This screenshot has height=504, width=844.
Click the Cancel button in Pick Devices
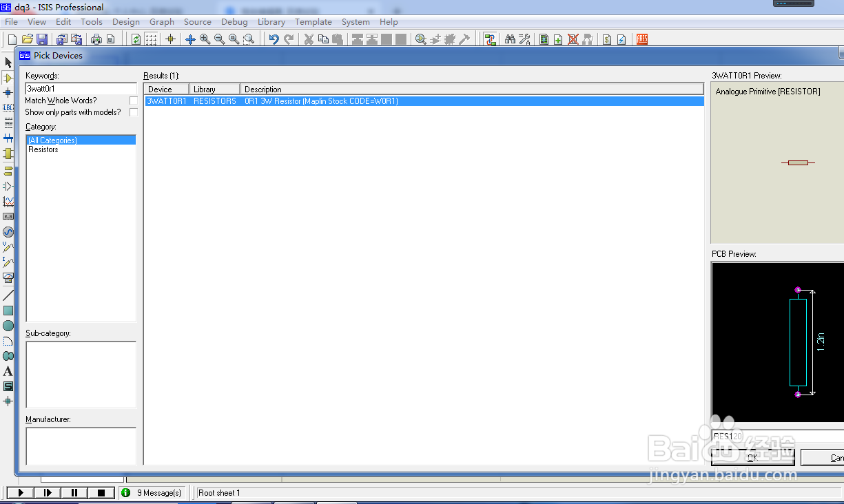pyautogui.click(x=822, y=457)
